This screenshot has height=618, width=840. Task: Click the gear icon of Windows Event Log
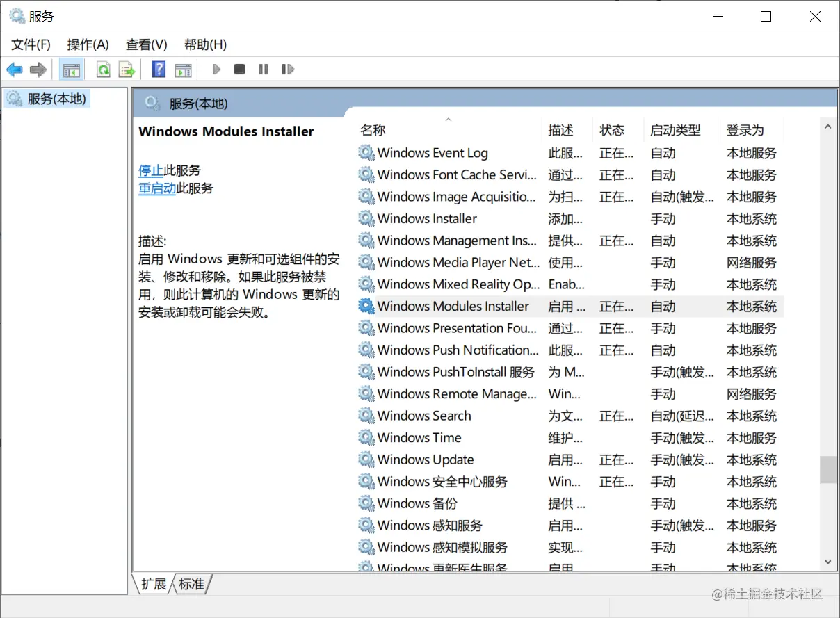[x=366, y=153]
